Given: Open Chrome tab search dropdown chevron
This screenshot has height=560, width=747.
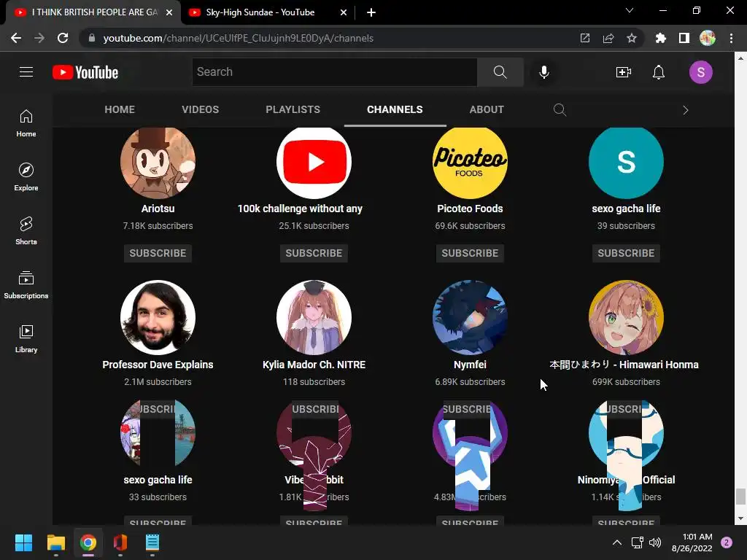Looking at the screenshot, I should (630, 10).
